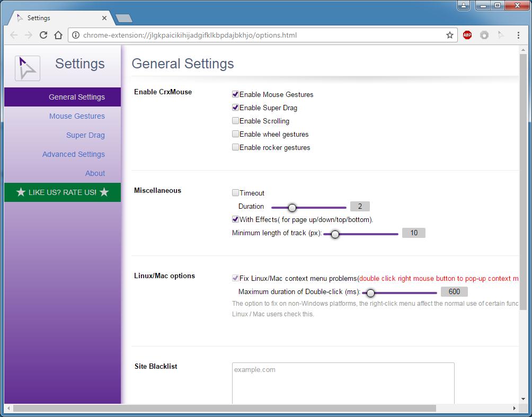Image resolution: width=532 pixels, height=417 pixels.
Task: Uncheck With Effects for page up/down
Action: (x=235, y=219)
